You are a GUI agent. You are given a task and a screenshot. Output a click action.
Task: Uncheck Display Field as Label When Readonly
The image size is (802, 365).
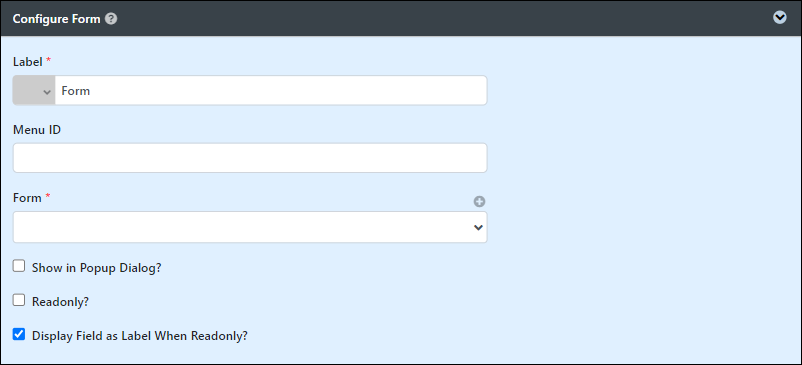(x=19, y=335)
